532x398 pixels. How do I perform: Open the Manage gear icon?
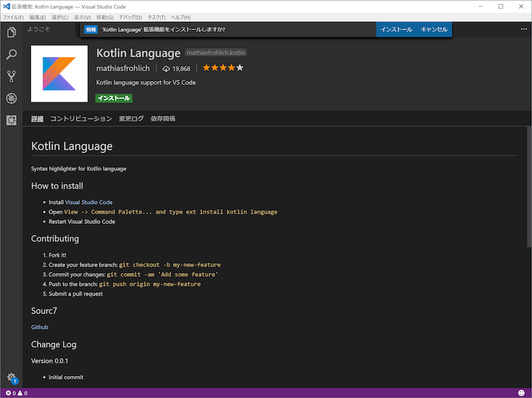(x=11, y=377)
